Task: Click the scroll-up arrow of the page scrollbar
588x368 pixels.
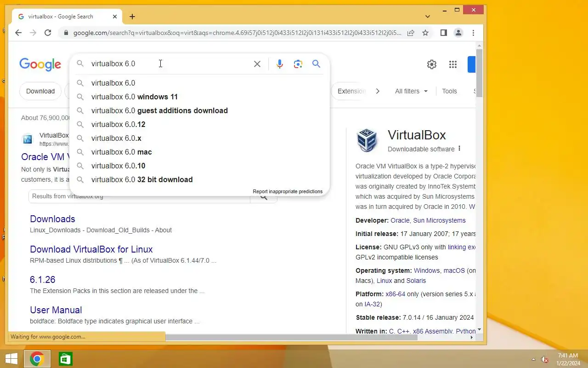Action: tap(480, 46)
